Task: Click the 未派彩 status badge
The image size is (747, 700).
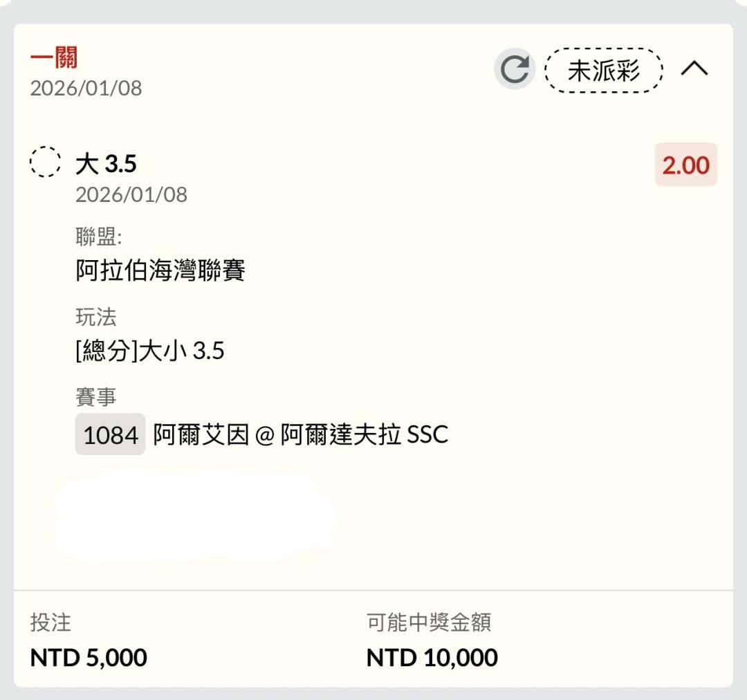Action: click(604, 70)
